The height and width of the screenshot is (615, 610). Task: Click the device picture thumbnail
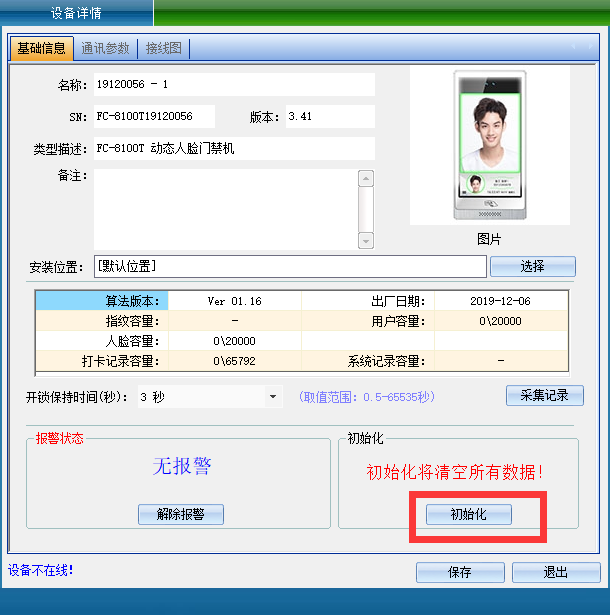click(488, 147)
